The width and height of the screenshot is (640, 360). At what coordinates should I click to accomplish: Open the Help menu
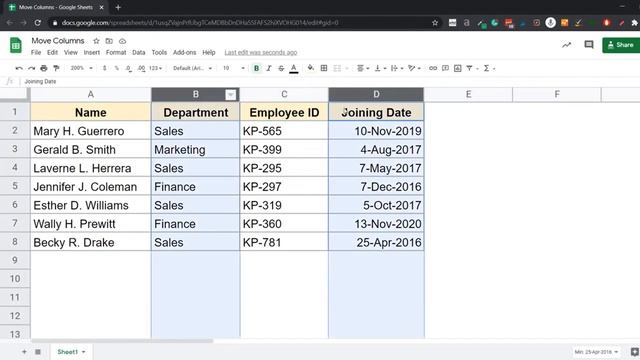[209, 52]
